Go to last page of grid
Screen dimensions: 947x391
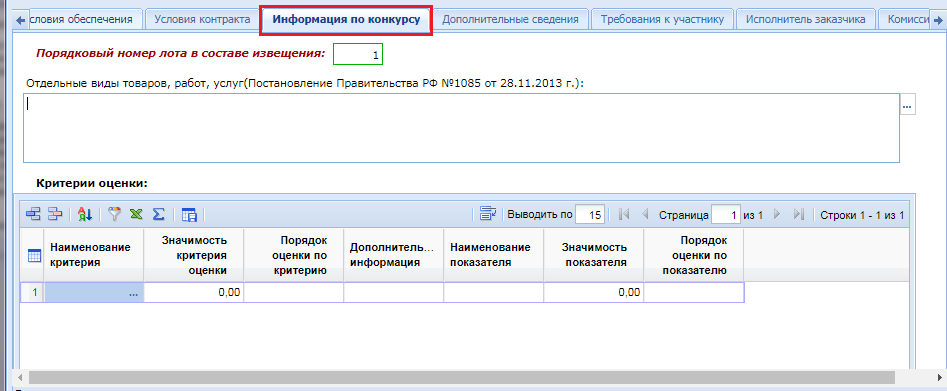pos(798,214)
